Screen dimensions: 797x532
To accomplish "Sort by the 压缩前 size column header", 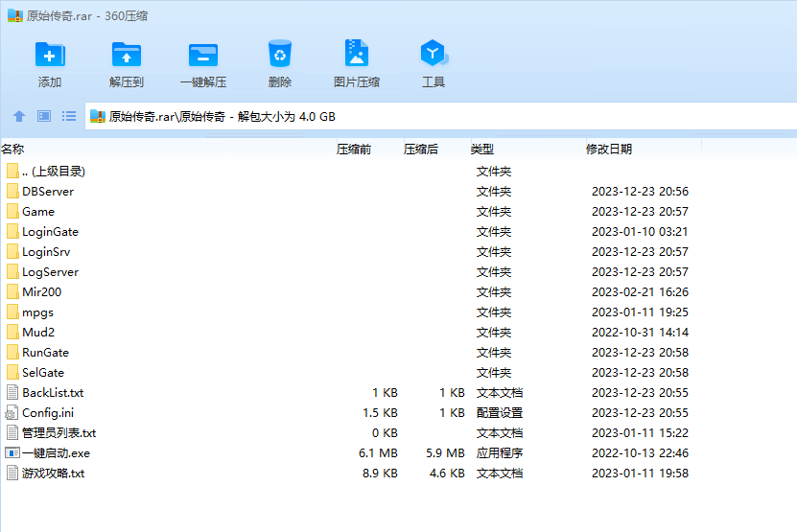I will coord(369,149).
